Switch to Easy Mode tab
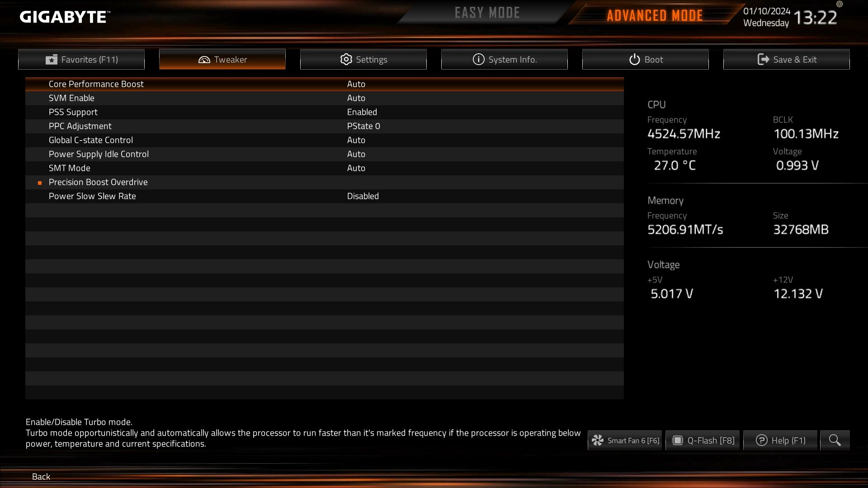This screenshot has height=488, width=868. click(487, 13)
